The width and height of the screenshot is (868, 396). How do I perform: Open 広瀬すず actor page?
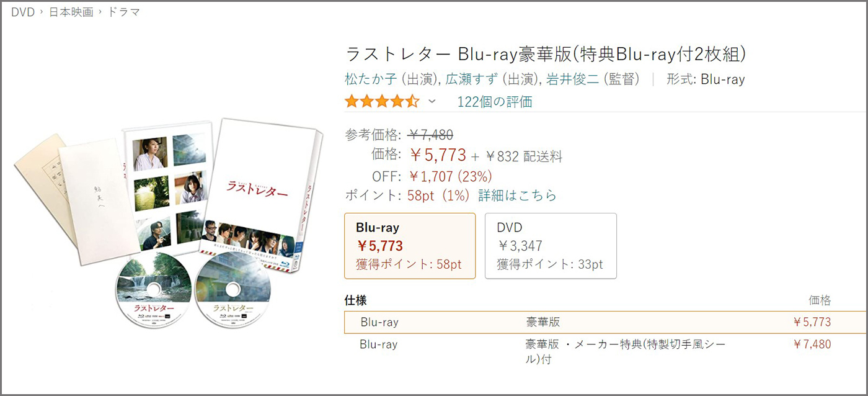pos(472,79)
